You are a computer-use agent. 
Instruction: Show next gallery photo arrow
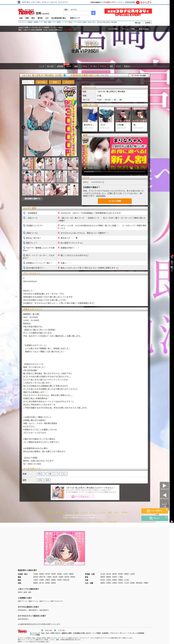click(x=77, y=127)
